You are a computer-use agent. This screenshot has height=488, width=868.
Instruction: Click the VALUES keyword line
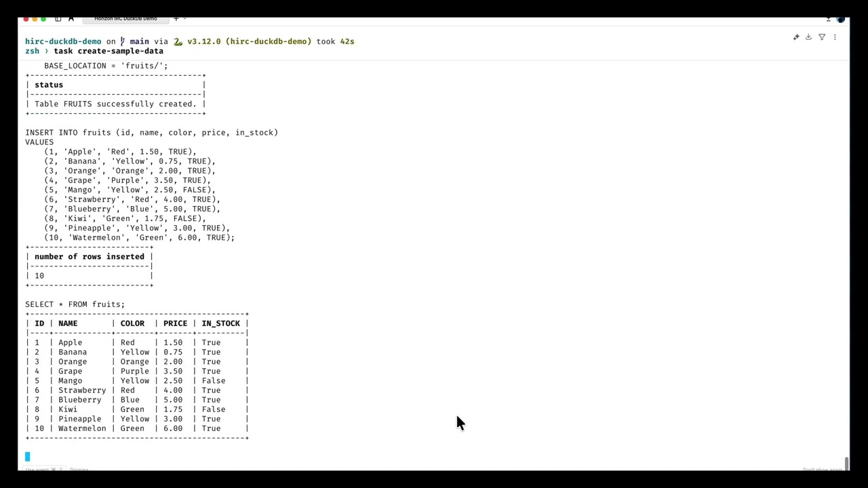(x=39, y=142)
